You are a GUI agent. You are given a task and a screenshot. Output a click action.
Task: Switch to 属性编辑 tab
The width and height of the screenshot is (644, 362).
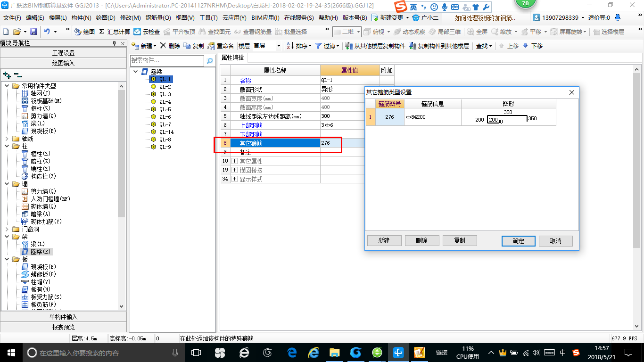coord(233,58)
